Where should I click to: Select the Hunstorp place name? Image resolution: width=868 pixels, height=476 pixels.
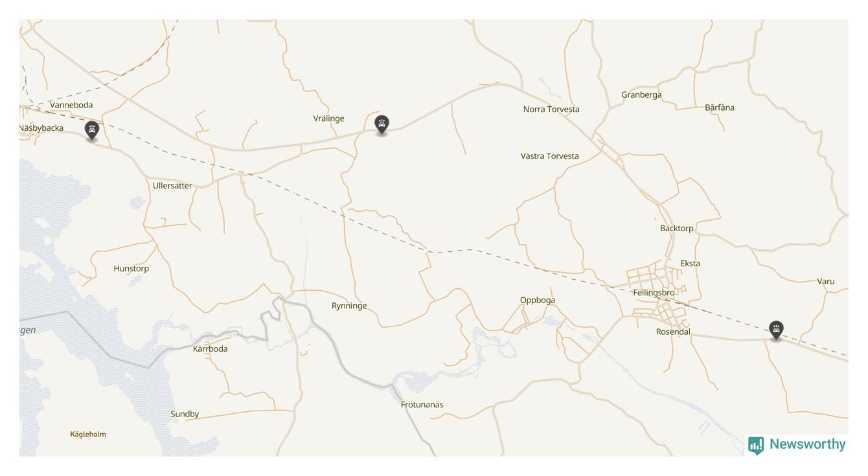(131, 269)
